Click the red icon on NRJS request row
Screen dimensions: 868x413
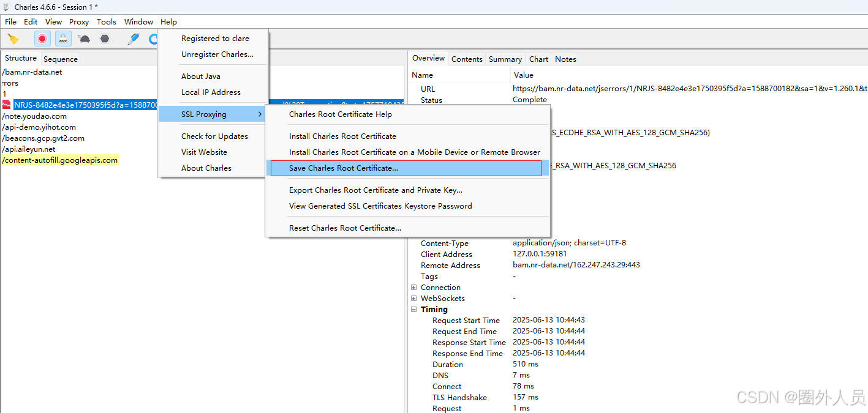pos(7,105)
